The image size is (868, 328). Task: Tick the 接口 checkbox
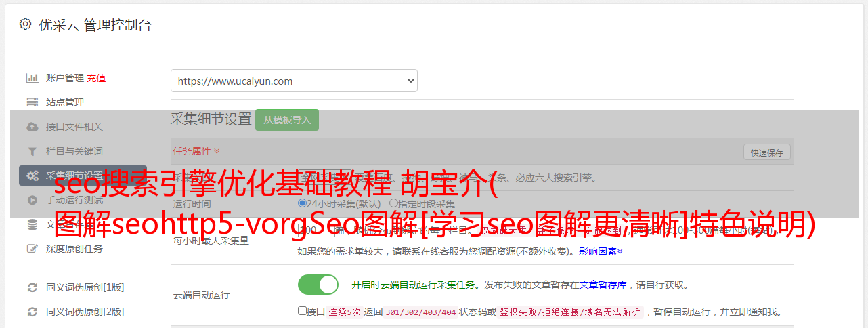tap(302, 311)
